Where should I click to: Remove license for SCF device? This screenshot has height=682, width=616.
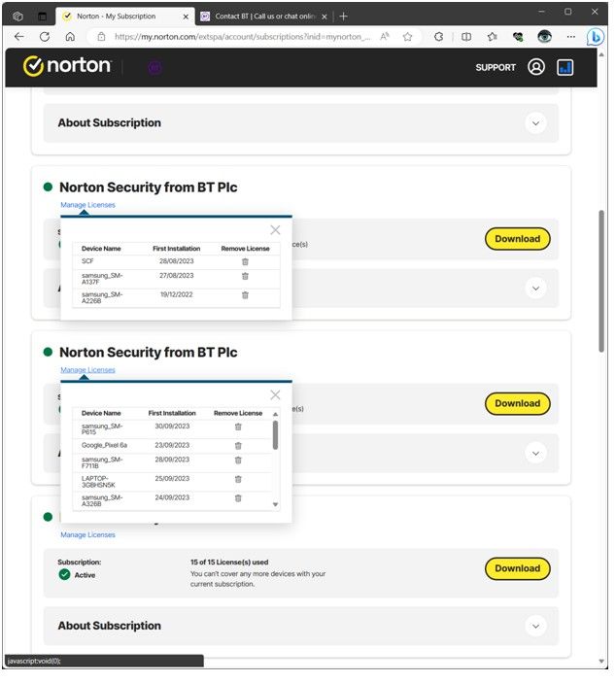tap(245, 261)
